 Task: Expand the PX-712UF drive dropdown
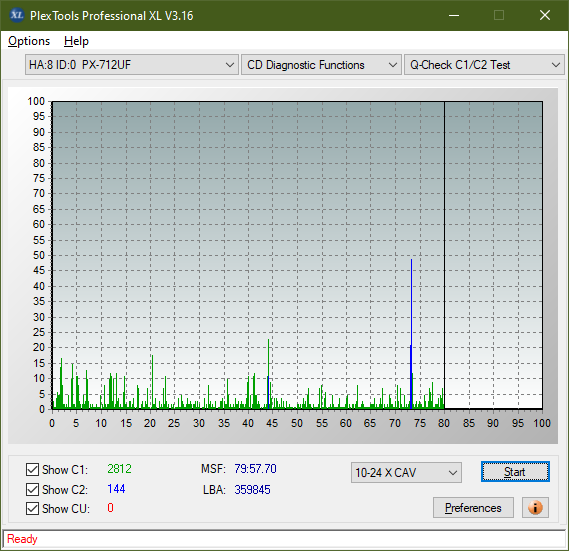tap(132, 65)
